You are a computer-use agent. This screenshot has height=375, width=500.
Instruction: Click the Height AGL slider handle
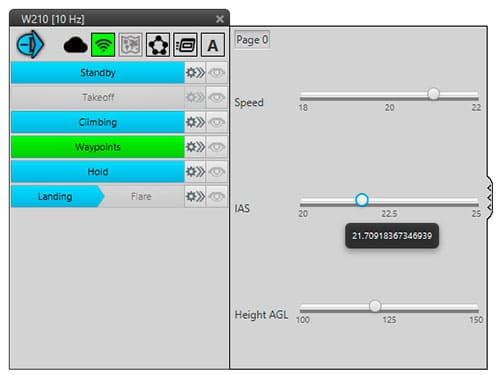click(x=375, y=306)
